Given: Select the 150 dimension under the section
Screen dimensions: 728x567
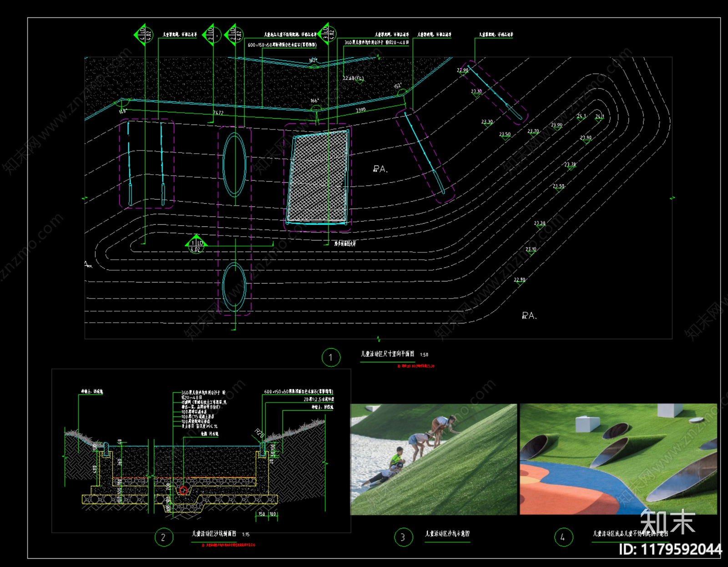Looking at the screenshot, I should point(262,514).
